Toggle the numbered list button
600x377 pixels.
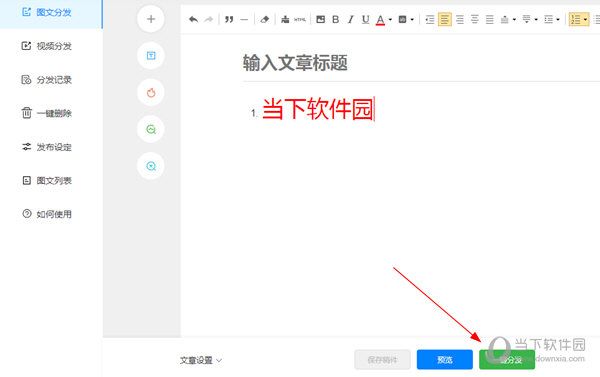tap(576, 20)
